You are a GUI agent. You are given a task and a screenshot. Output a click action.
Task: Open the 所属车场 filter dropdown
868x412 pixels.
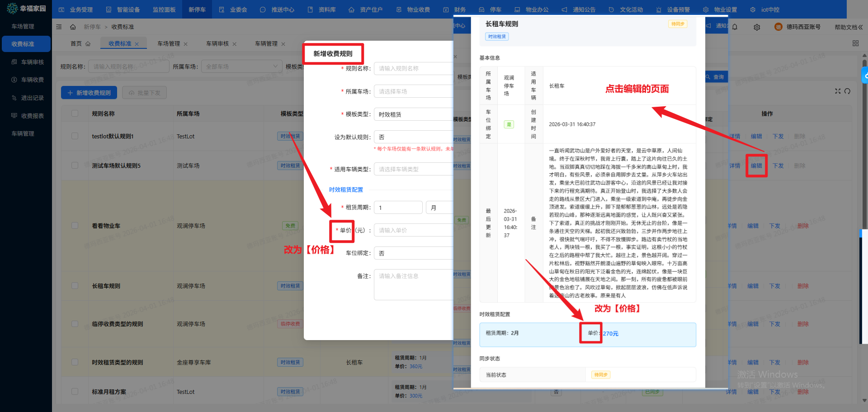[x=241, y=66]
